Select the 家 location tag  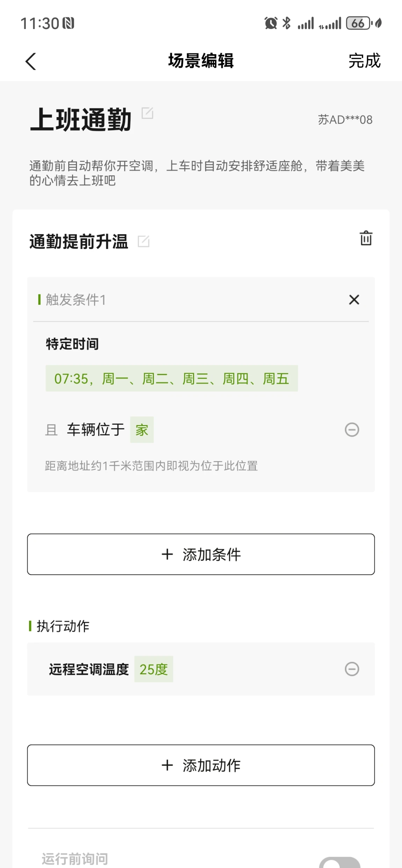(142, 430)
